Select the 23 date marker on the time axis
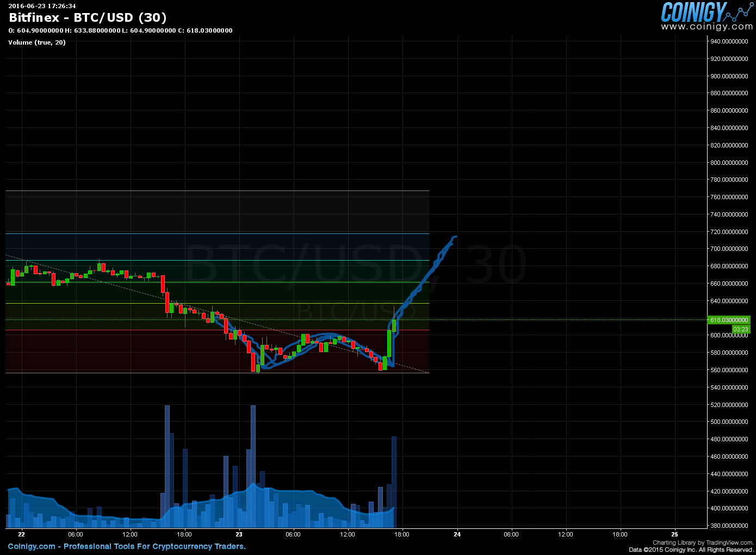 (239, 534)
